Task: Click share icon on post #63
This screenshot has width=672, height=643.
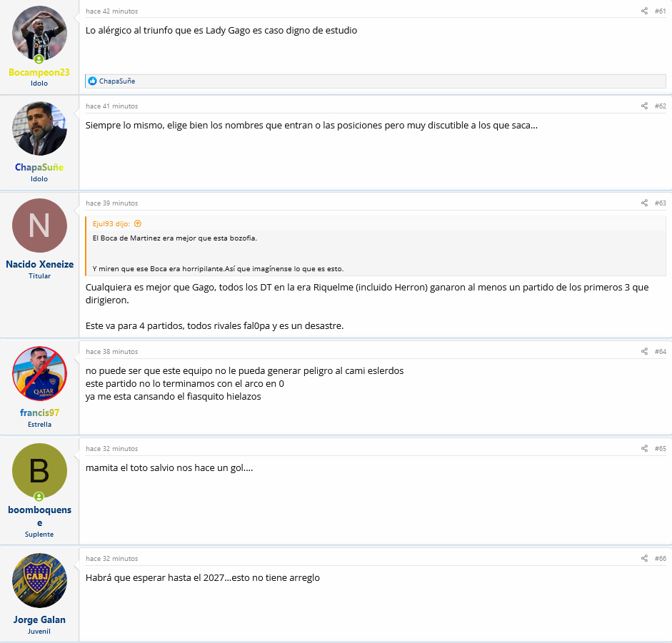Action: click(644, 203)
